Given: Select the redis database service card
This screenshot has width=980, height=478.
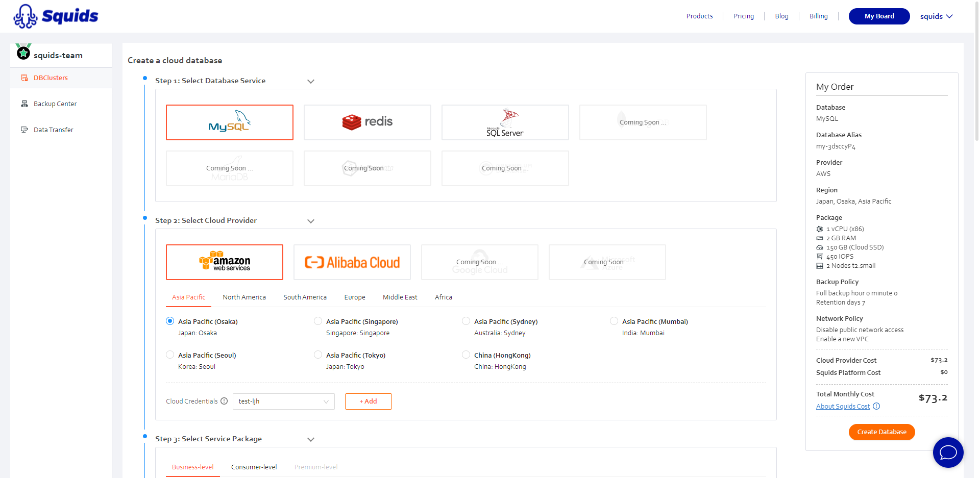Looking at the screenshot, I should click(x=367, y=122).
